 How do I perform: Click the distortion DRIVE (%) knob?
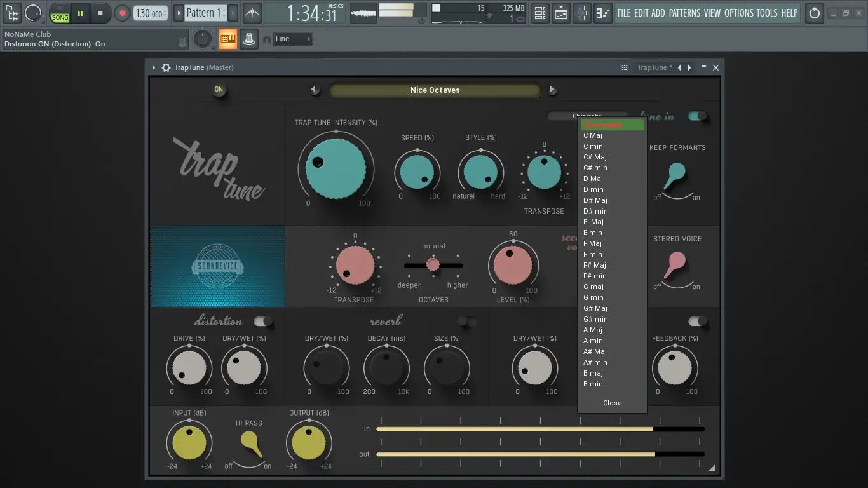189,368
